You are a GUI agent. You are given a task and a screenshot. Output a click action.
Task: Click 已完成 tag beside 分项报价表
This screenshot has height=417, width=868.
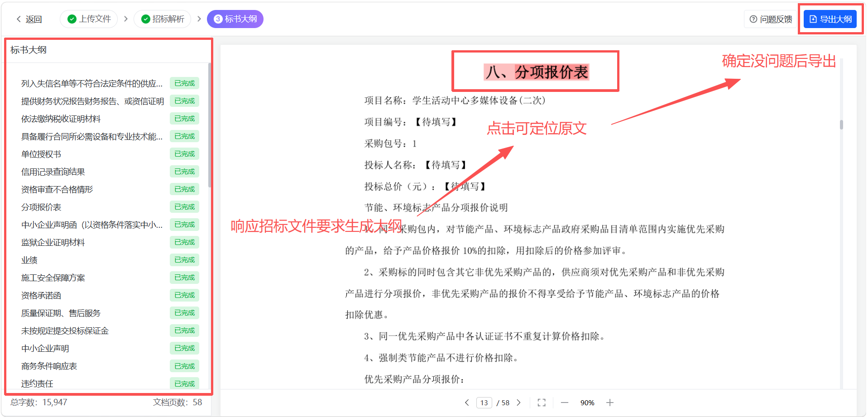[185, 207]
